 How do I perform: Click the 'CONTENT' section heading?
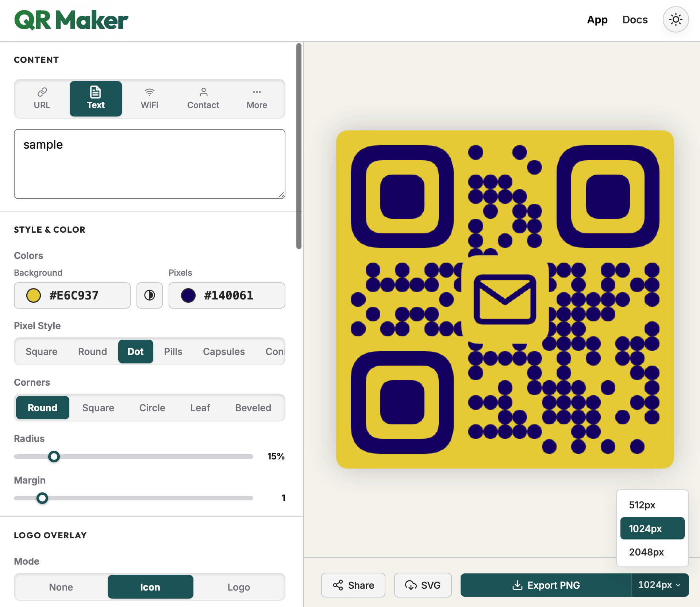click(36, 60)
